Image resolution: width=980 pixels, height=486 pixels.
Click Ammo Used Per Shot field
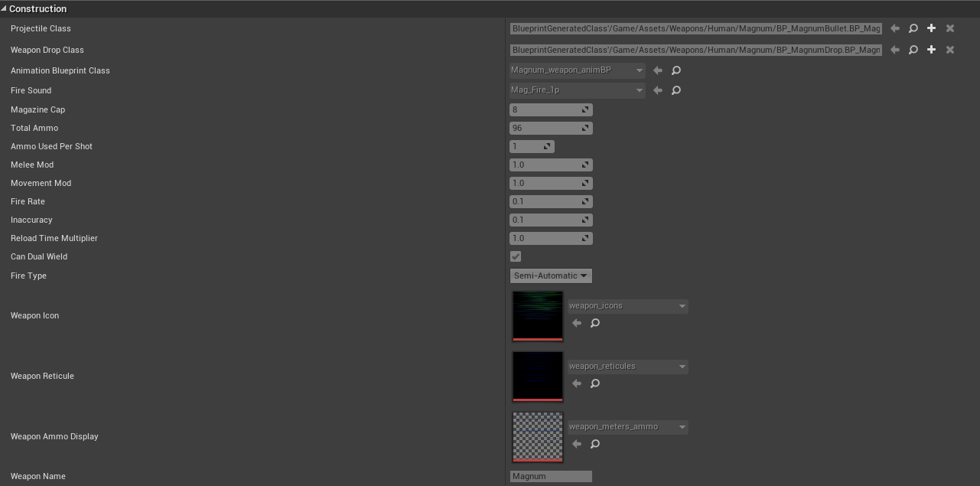(532, 146)
